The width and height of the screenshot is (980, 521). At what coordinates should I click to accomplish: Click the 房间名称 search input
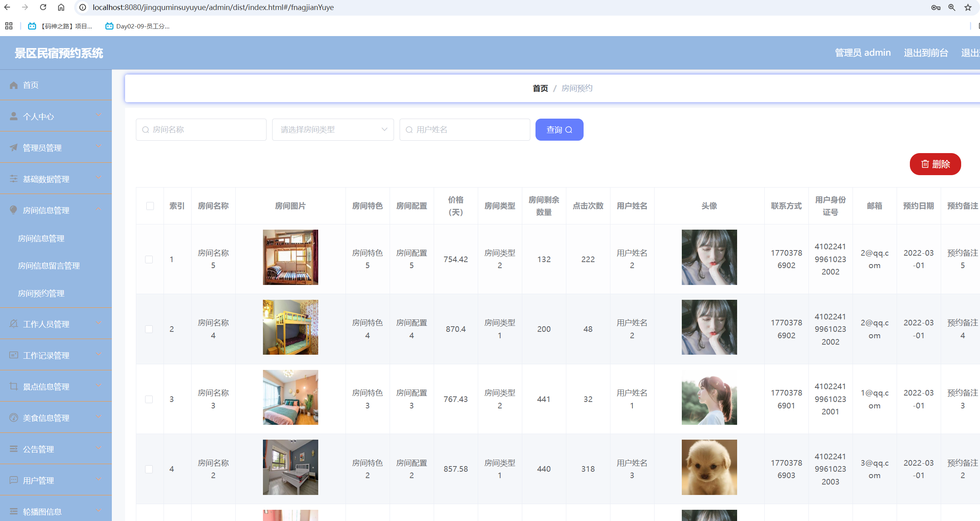click(201, 129)
